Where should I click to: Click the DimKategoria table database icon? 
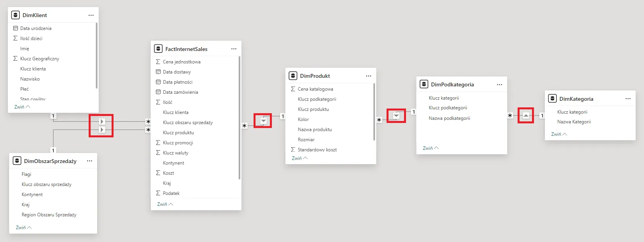(x=552, y=98)
